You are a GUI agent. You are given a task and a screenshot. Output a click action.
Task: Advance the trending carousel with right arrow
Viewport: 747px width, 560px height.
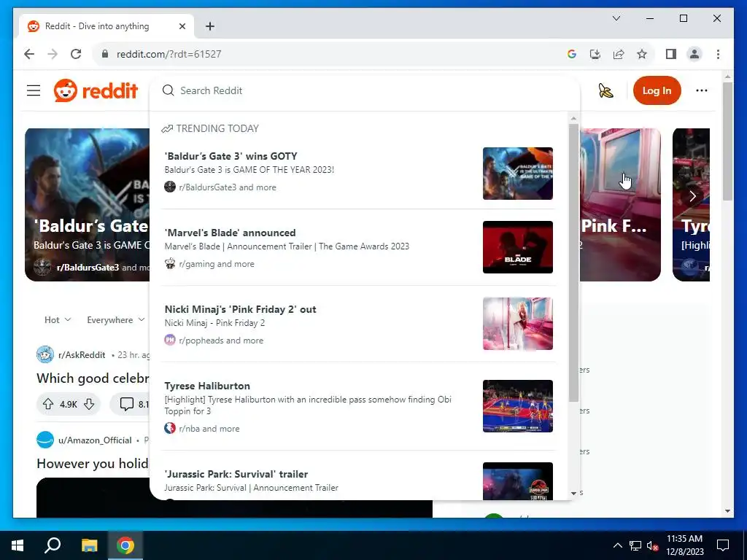coord(693,195)
